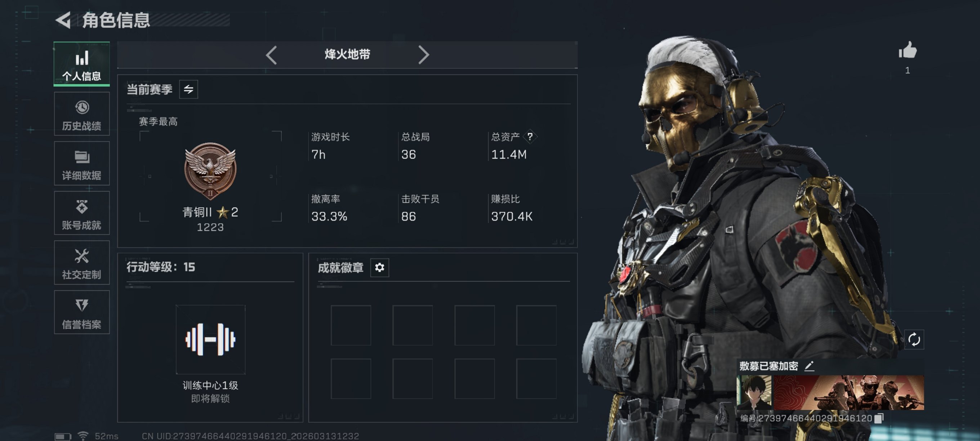Click the 训练中心1级 dumbbell tile

click(210, 339)
